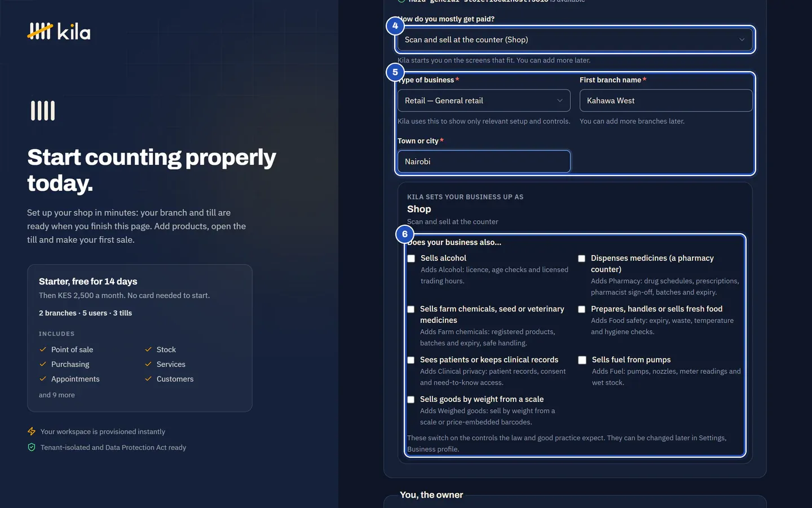Image resolution: width=812 pixels, height=508 pixels.
Task: Click the checkmark beside Services
Action: (x=148, y=364)
